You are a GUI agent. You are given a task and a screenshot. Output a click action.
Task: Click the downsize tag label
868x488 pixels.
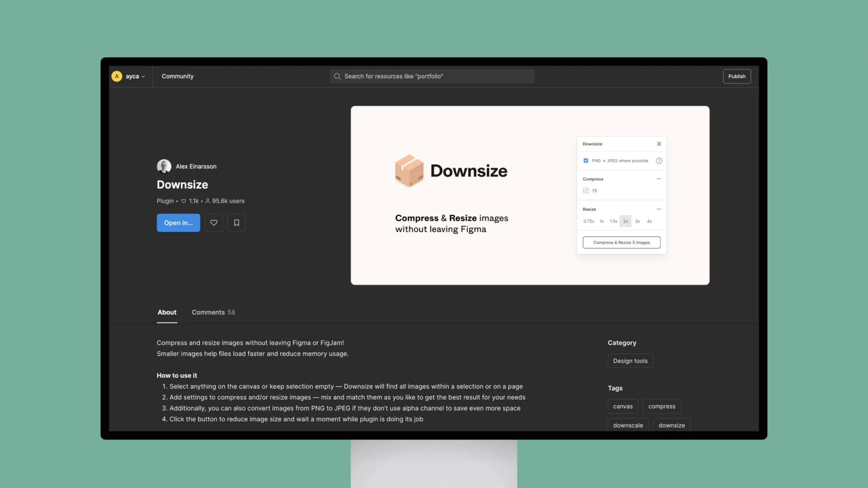click(671, 425)
